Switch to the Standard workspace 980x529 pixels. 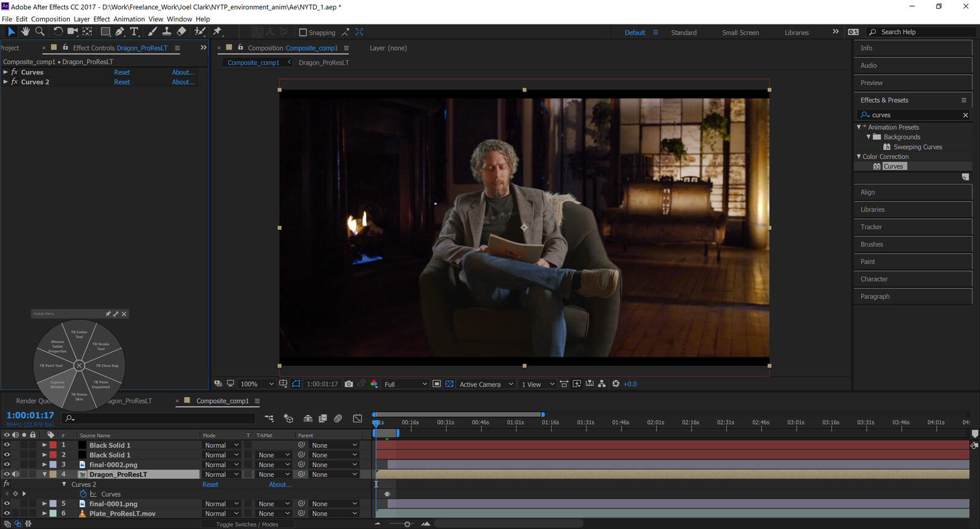point(684,32)
